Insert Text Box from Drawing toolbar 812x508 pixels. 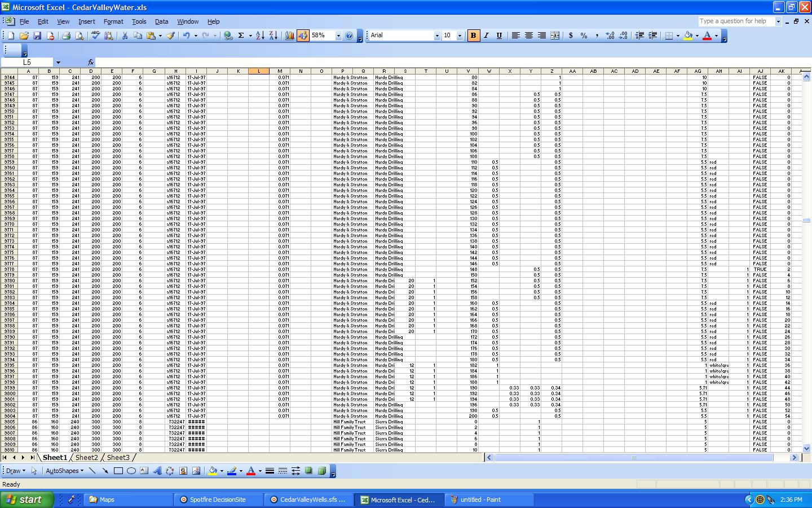click(144, 471)
